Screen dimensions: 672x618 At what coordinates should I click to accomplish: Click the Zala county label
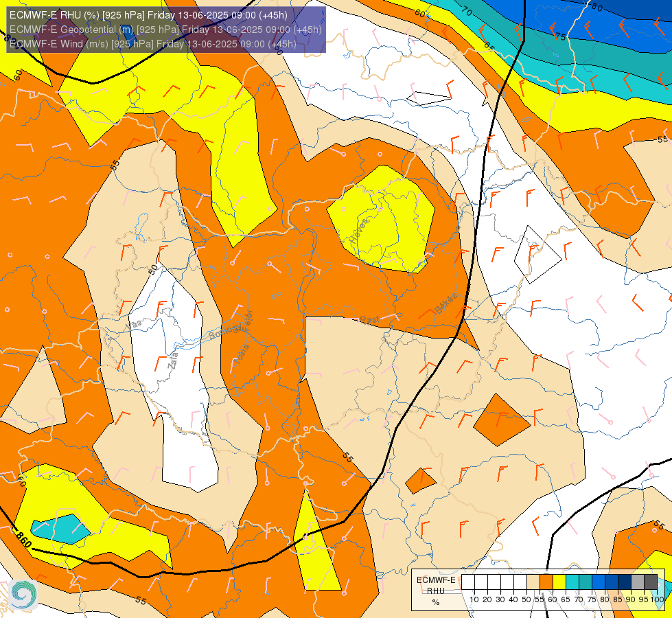click(172, 360)
